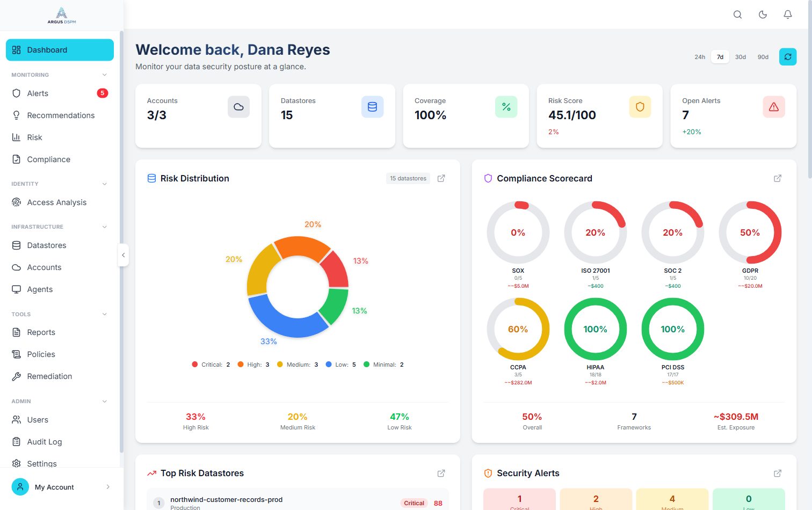This screenshot has height=510, width=812.
Task: Open Risk Distribution in external view
Action: 441,178
